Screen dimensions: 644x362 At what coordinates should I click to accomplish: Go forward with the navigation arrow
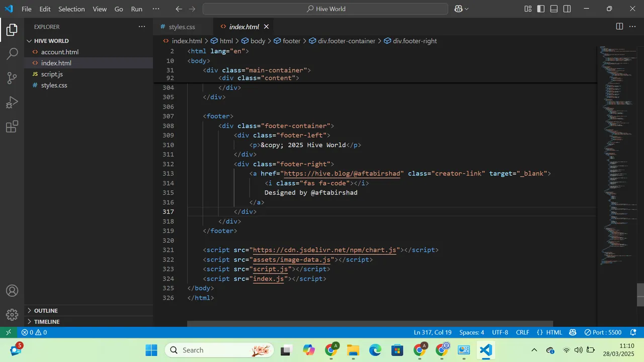click(193, 9)
